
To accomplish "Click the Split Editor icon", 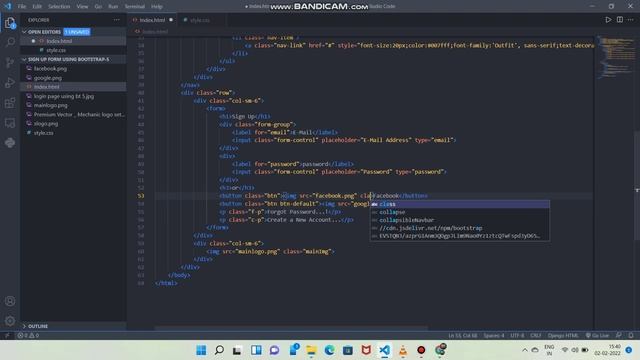I will pos(620,20).
